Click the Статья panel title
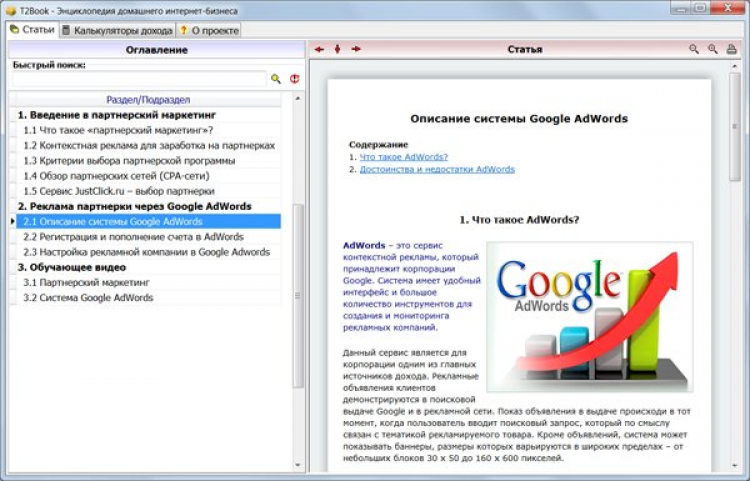Image resolution: width=750 pixels, height=481 pixels. 525,49
